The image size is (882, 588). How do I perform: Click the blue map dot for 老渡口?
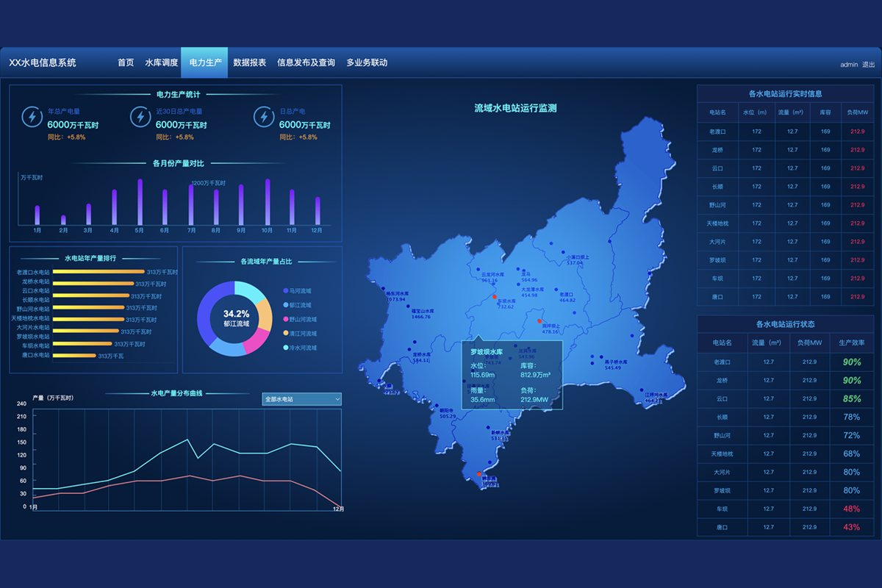(557, 290)
